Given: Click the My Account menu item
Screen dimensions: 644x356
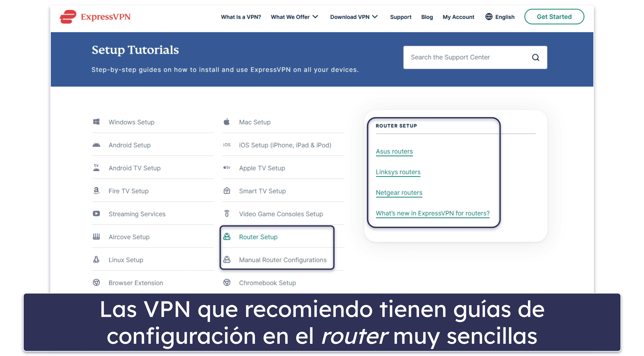Looking at the screenshot, I should point(458,17).
